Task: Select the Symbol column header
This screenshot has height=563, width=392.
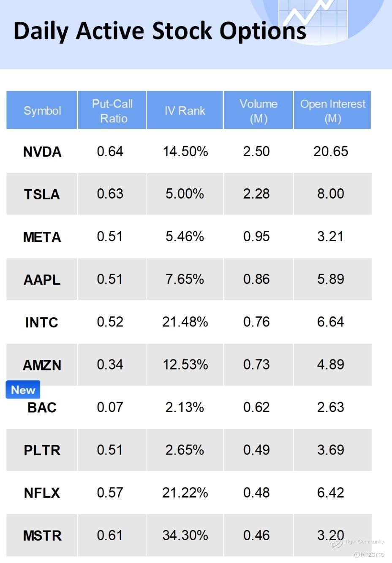Action: tap(42, 111)
